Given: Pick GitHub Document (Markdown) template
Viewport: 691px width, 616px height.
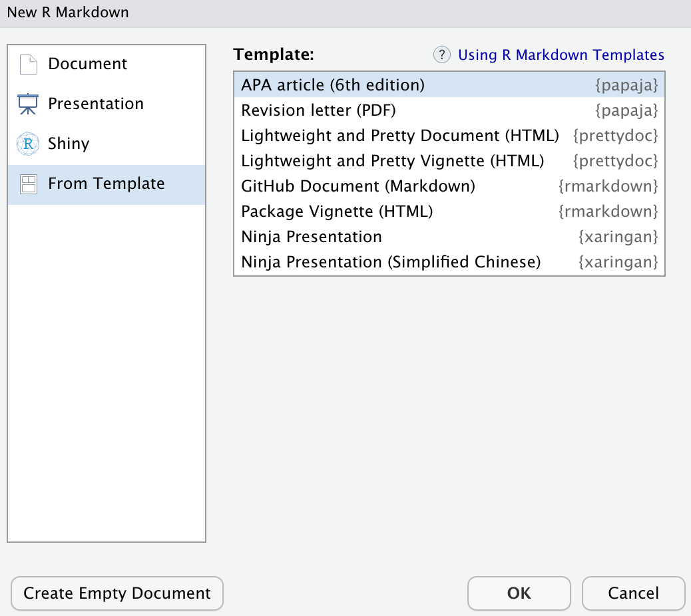Looking at the screenshot, I should [449, 186].
